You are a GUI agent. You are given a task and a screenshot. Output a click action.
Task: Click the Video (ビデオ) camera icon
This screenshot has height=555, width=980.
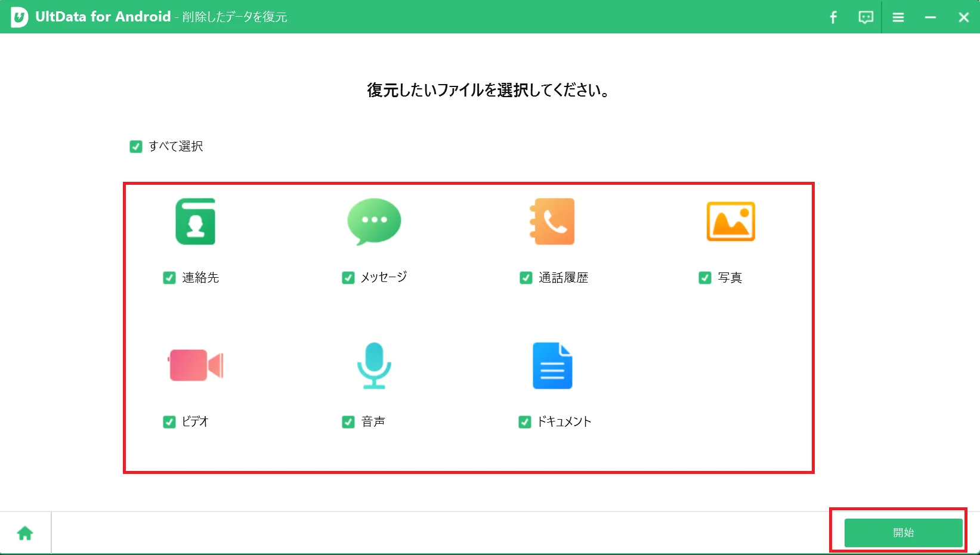(x=195, y=365)
